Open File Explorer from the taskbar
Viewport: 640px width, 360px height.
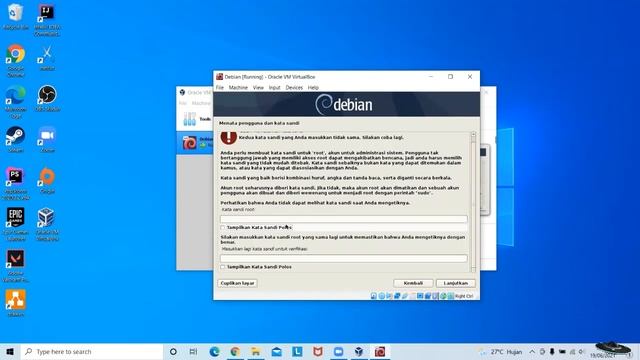pos(256,351)
